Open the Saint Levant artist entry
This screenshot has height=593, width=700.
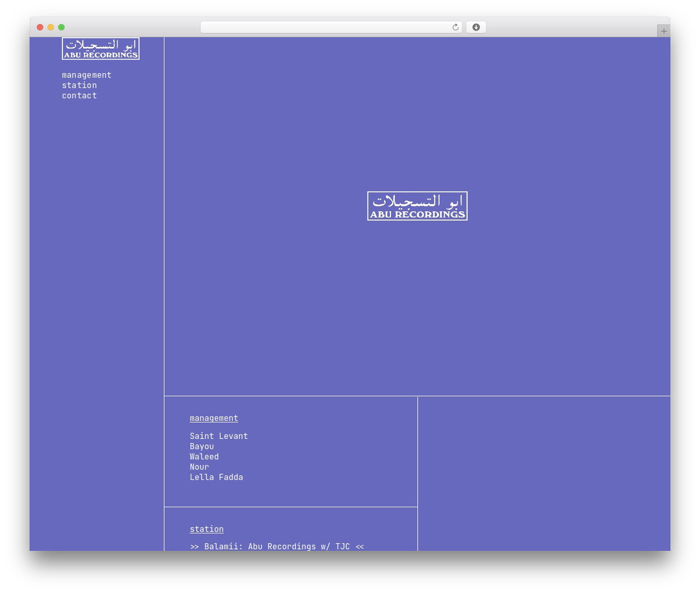click(219, 436)
